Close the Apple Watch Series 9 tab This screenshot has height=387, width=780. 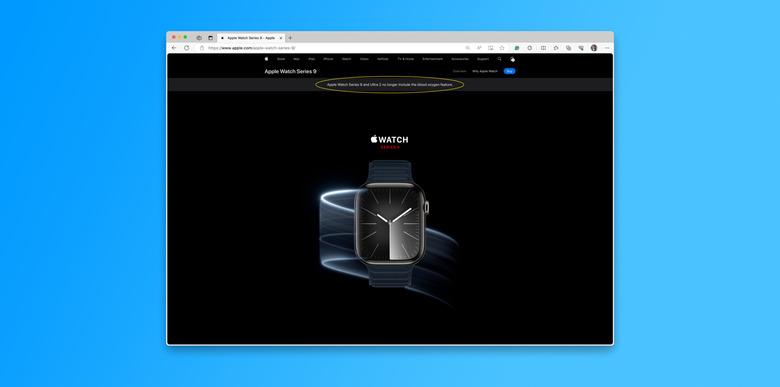pos(281,38)
